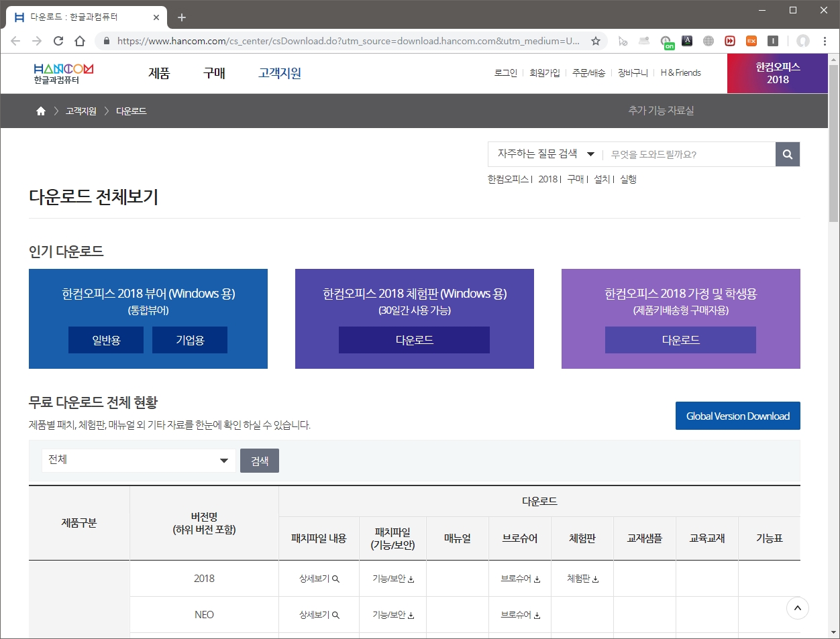The image size is (840, 639).
Task: Open 주문/배송 page
Action: point(588,73)
